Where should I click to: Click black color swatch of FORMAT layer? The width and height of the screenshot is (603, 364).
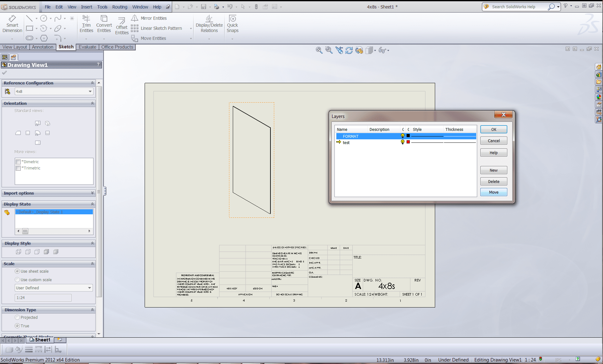pyautogui.click(x=408, y=136)
